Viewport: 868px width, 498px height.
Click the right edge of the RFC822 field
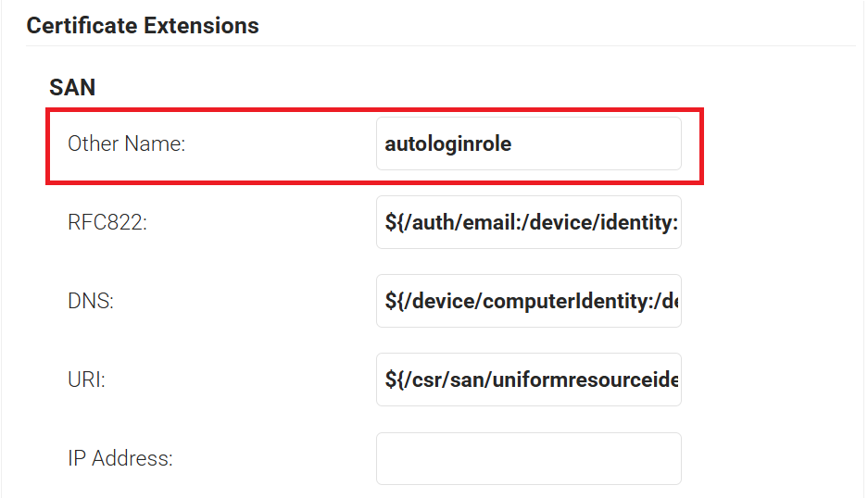click(x=673, y=222)
